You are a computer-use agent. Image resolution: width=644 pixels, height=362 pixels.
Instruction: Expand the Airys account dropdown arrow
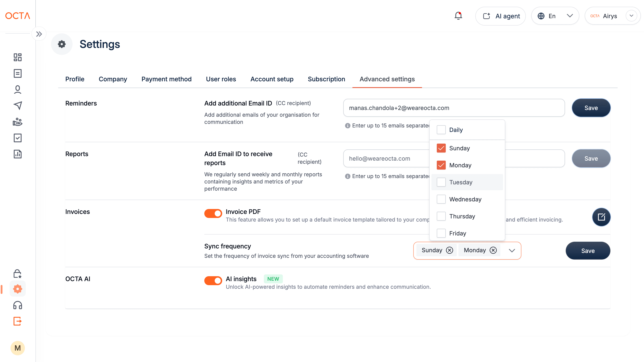pyautogui.click(x=631, y=16)
